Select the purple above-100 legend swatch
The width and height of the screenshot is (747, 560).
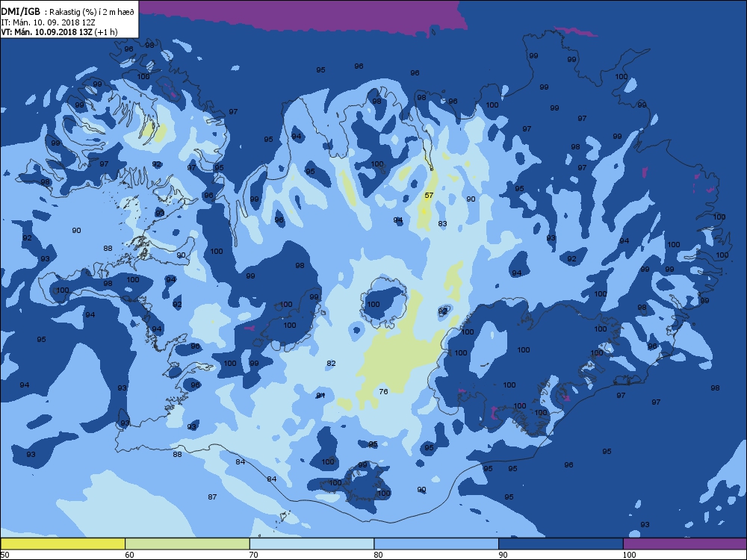click(685, 544)
